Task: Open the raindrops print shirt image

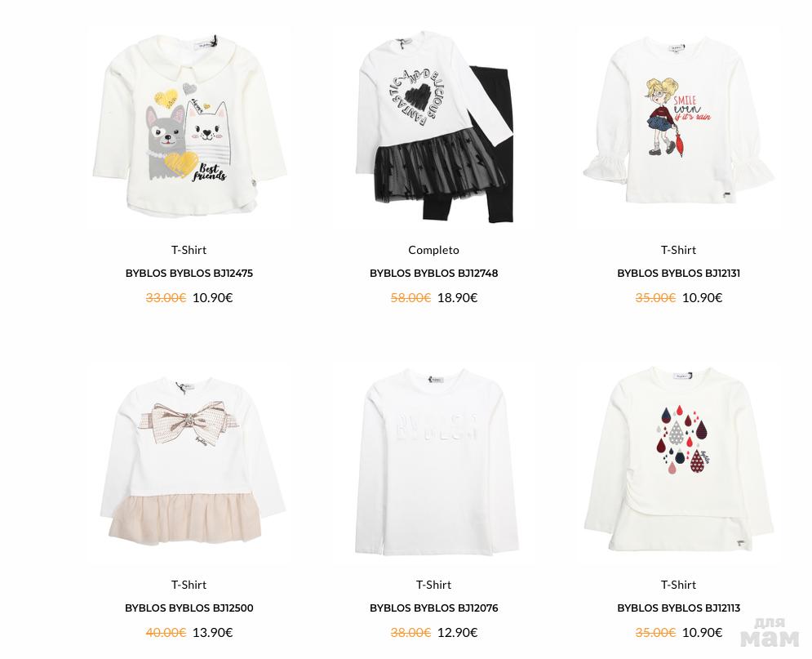Action: pyautogui.click(x=678, y=461)
